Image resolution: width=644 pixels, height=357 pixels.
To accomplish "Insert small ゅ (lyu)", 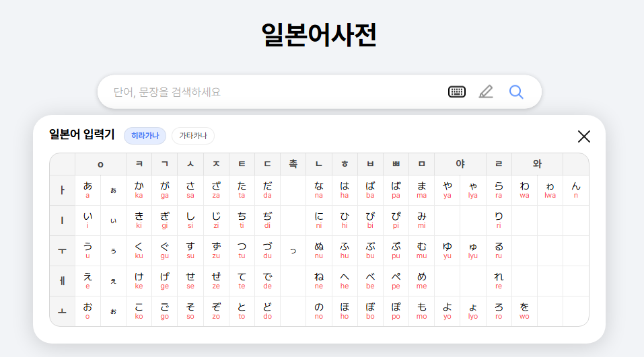I will [472, 251].
